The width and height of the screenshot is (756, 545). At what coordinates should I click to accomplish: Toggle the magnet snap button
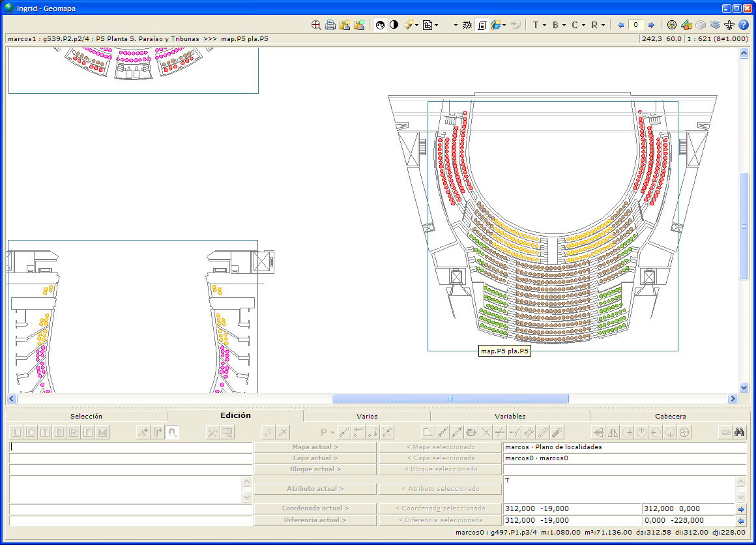click(x=172, y=432)
